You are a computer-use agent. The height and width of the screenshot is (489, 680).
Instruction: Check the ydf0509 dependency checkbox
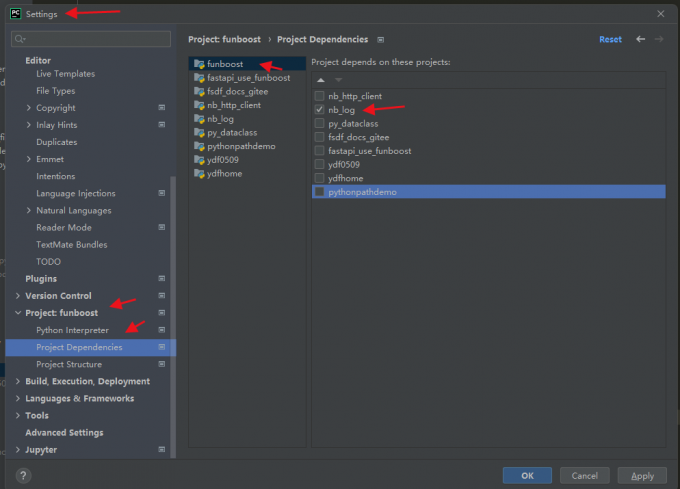click(x=320, y=164)
